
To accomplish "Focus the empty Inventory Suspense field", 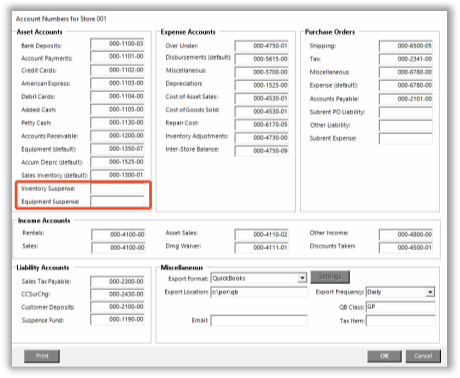I will click(117, 189).
